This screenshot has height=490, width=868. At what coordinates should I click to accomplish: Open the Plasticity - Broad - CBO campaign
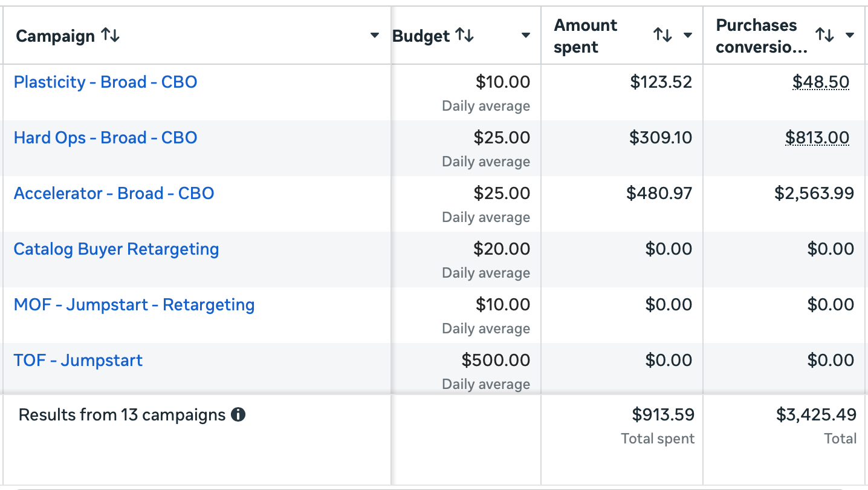(x=105, y=82)
